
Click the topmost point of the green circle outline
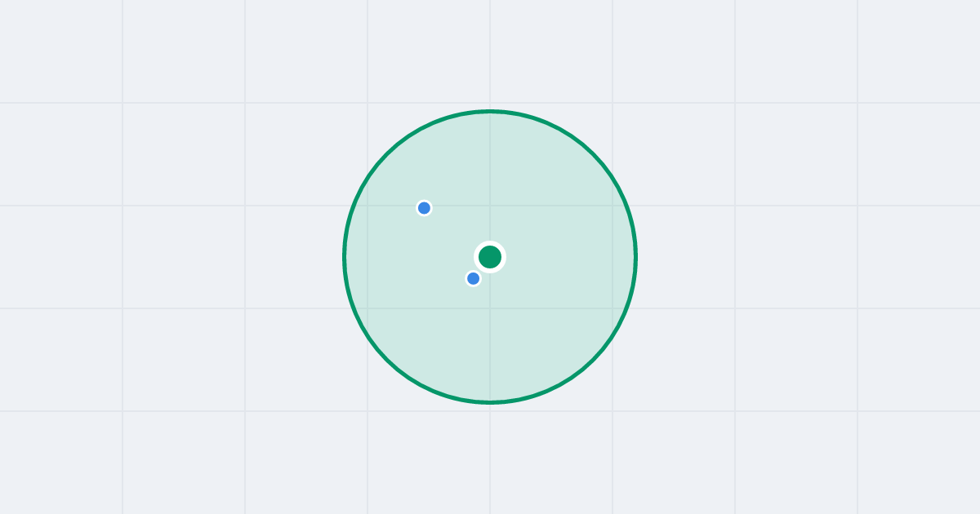click(490, 111)
